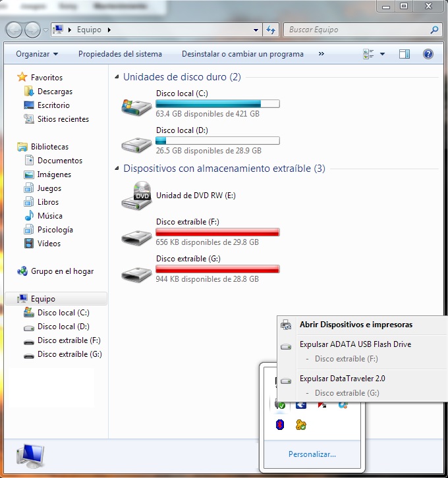Open Documentos library
The width and height of the screenshot is (448, 478).
point(60,161)
